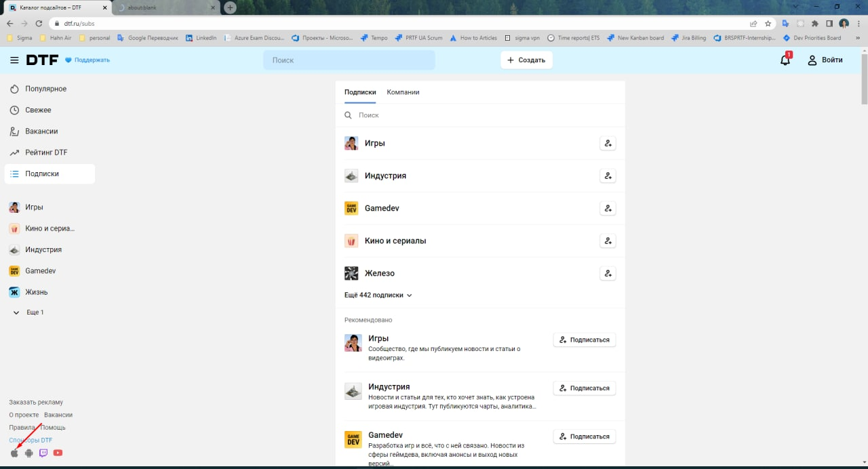Click the notifications bell icon
This screenshot has width=868, height=469.
pyautogui.click(x=785, y=60)
